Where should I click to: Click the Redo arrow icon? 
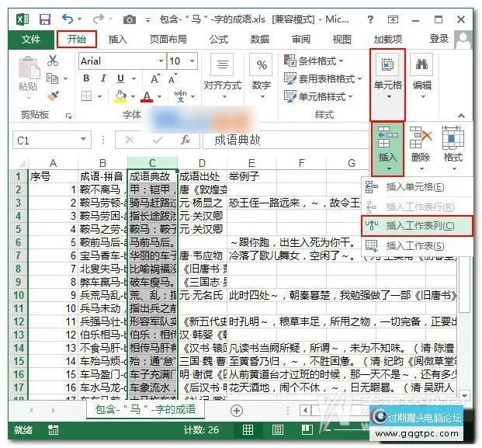pos(99,19)
